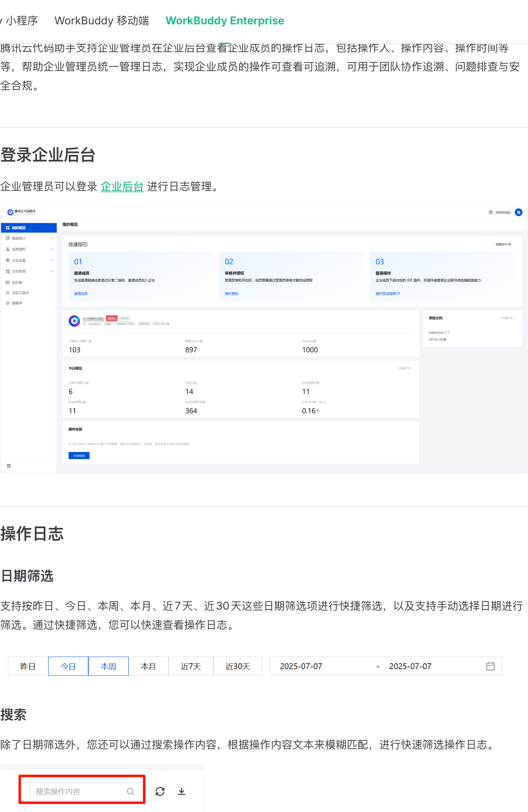Click the 插件授权 link in card 02
528x812 pixels.
click(232, 293)
